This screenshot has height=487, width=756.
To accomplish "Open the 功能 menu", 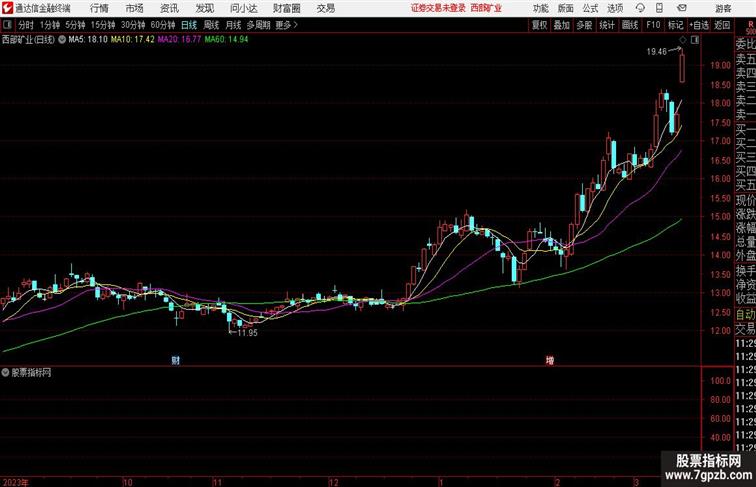I will 540,8.
